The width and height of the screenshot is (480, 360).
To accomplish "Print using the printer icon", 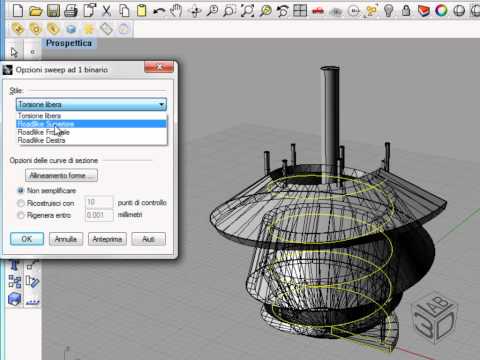I will pos(71,11).
